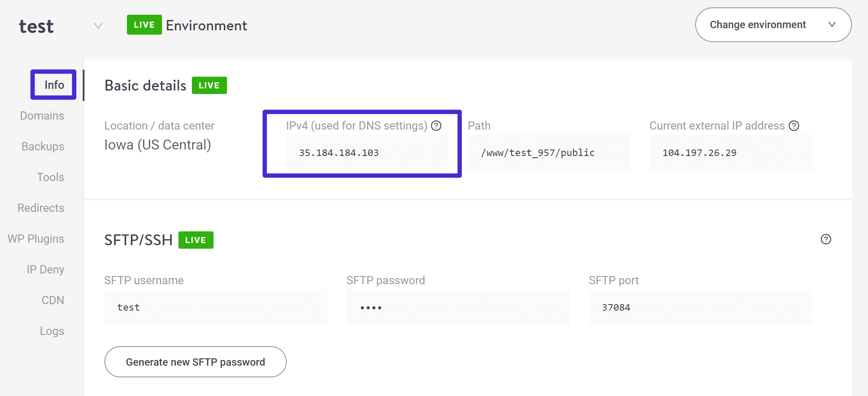
Task: Select the SFTP username field showing test
Action: (215, 307)
